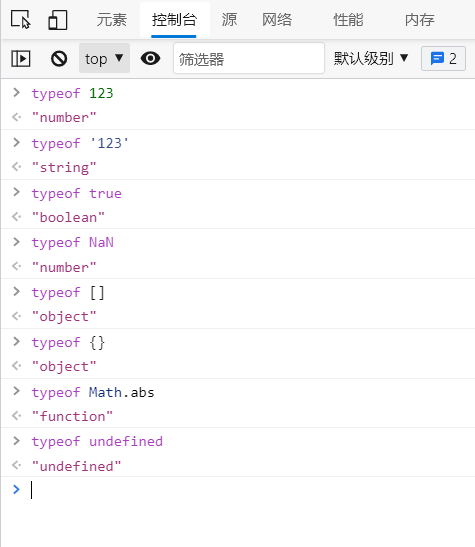
Task: Toggle the device emulation toolbar icon
Action: (58, 20)
